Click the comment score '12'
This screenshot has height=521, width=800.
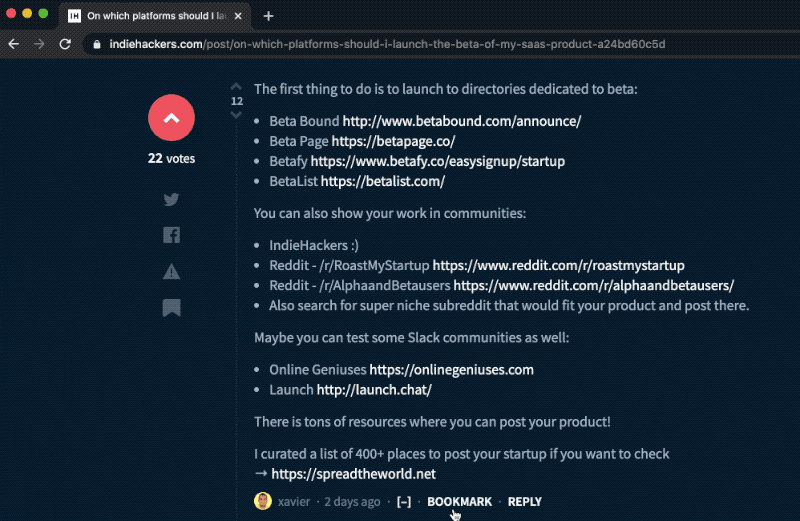[x=237, y=101]
